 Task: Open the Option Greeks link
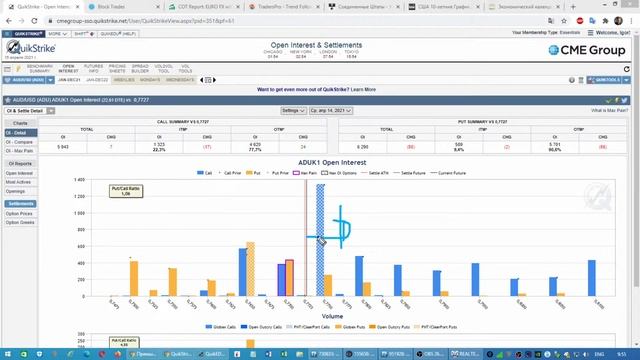pos(20,222)
